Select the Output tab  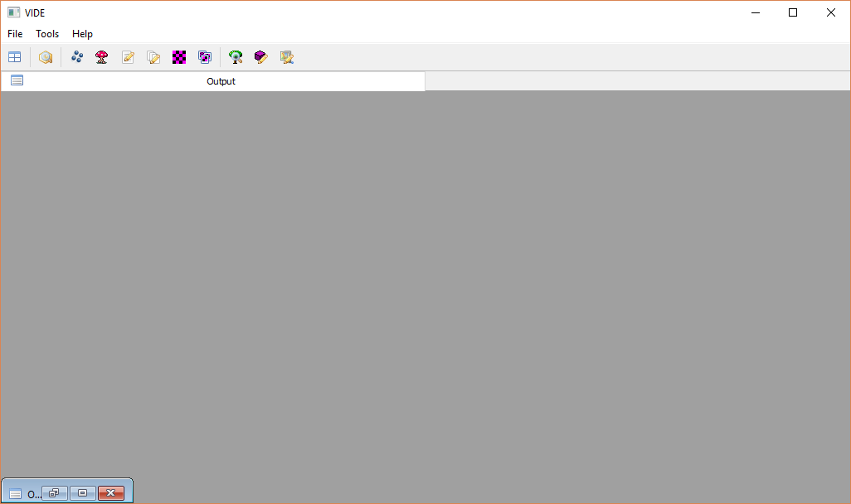pos(212,81)
